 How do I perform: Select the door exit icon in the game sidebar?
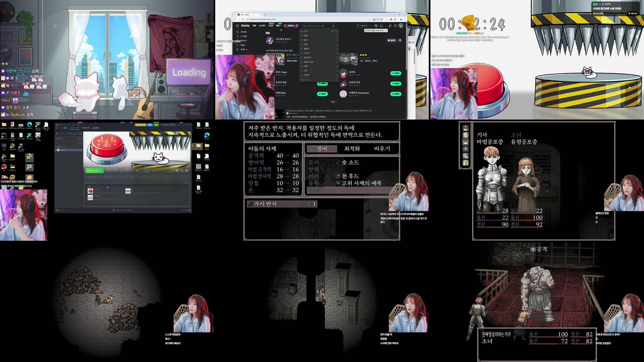(x=465, y=162)
